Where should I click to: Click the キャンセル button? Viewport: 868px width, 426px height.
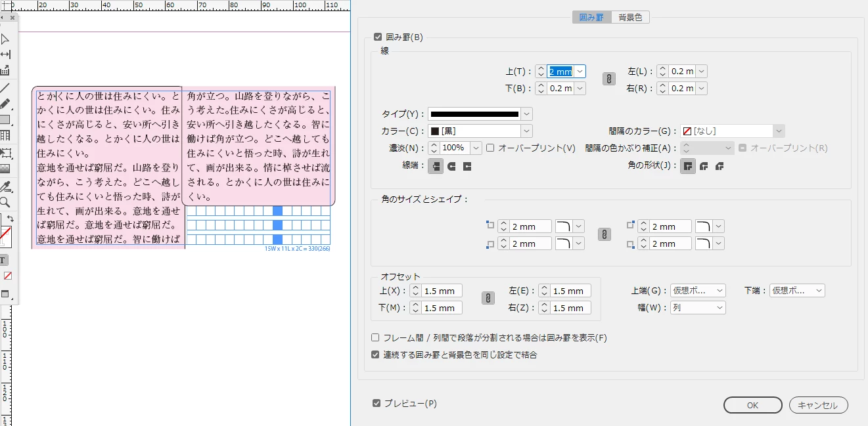(819, 405)
